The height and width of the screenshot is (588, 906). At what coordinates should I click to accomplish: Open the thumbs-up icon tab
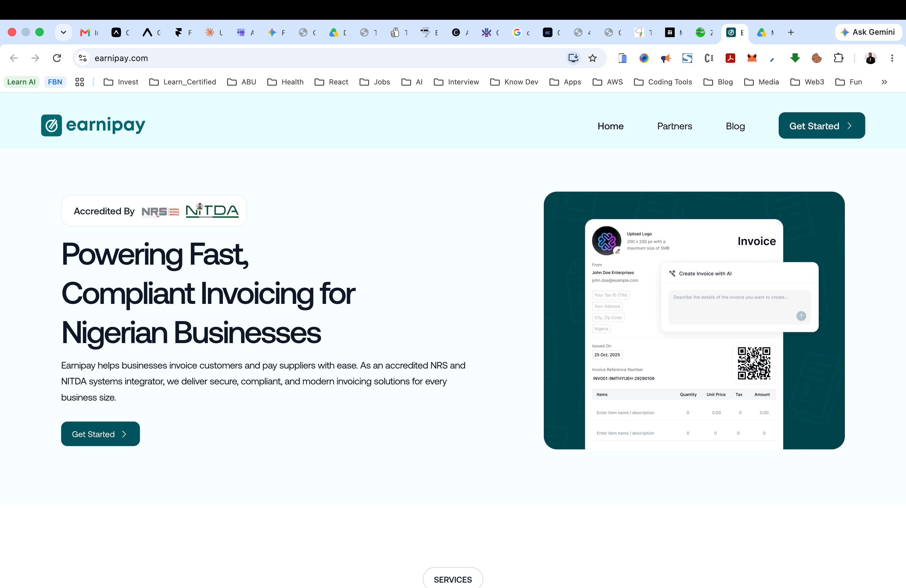tap(399, 33)
